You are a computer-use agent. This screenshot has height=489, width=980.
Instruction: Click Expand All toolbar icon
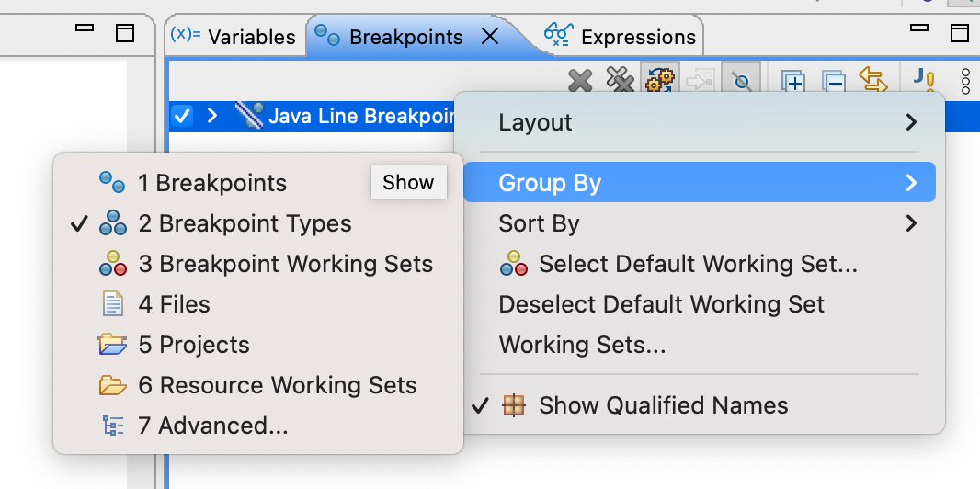pos(793,81)
